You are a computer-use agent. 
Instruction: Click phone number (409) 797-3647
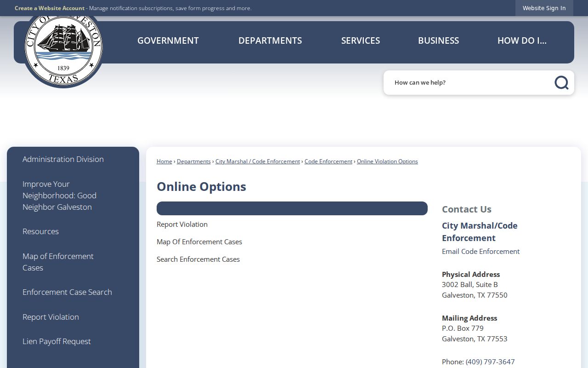point(490,362)
